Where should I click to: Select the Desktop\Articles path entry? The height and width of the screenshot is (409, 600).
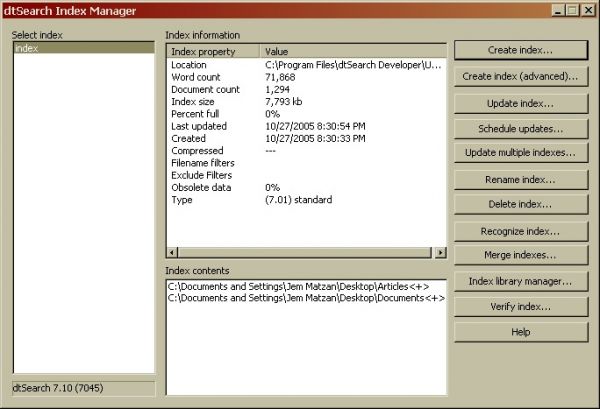click(305, 286)
